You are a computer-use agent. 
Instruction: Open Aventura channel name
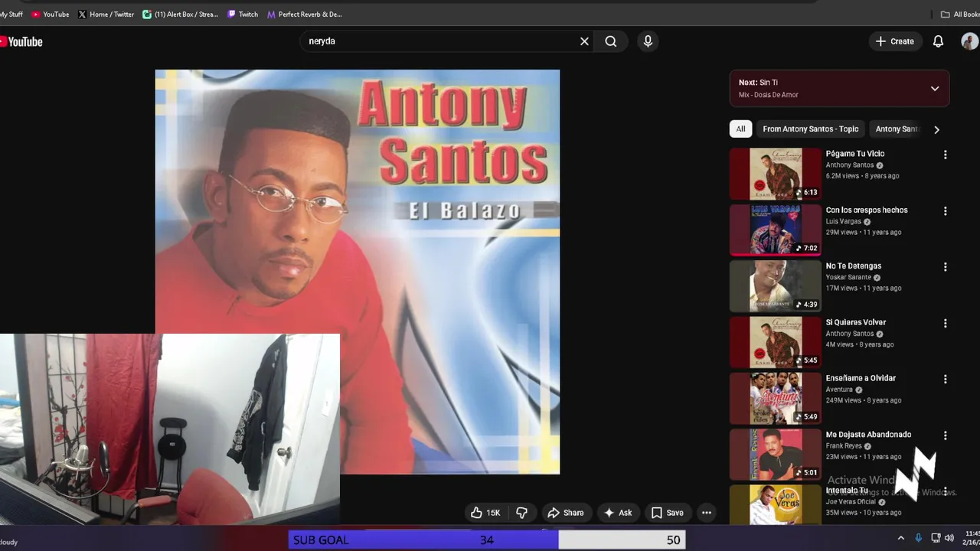pos(839,390)
